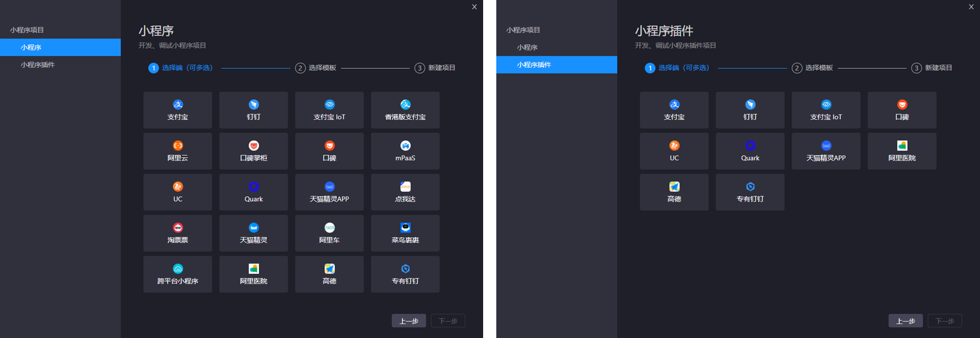Choose 专有钉钉 in the 小程序插件 dialog
Screen dimensions: 980x338
tap(750, 192)
